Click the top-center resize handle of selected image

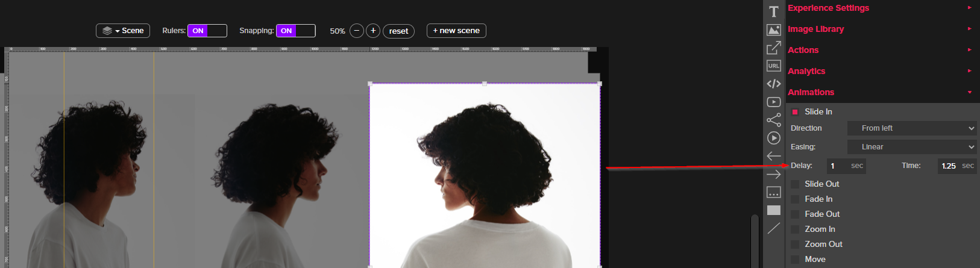(485, 84)
